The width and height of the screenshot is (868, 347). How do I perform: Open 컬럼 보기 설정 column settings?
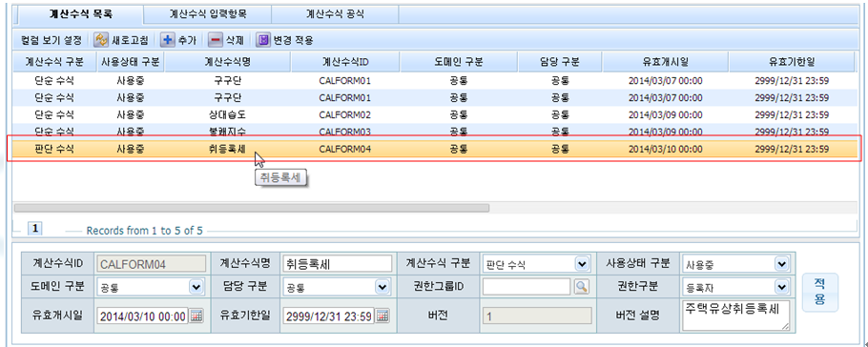click(x=51, y=40)
